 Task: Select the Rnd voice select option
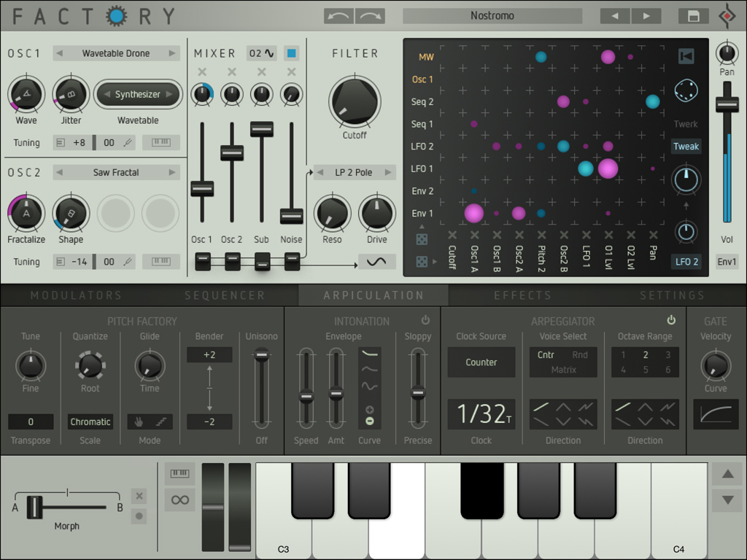580,355
